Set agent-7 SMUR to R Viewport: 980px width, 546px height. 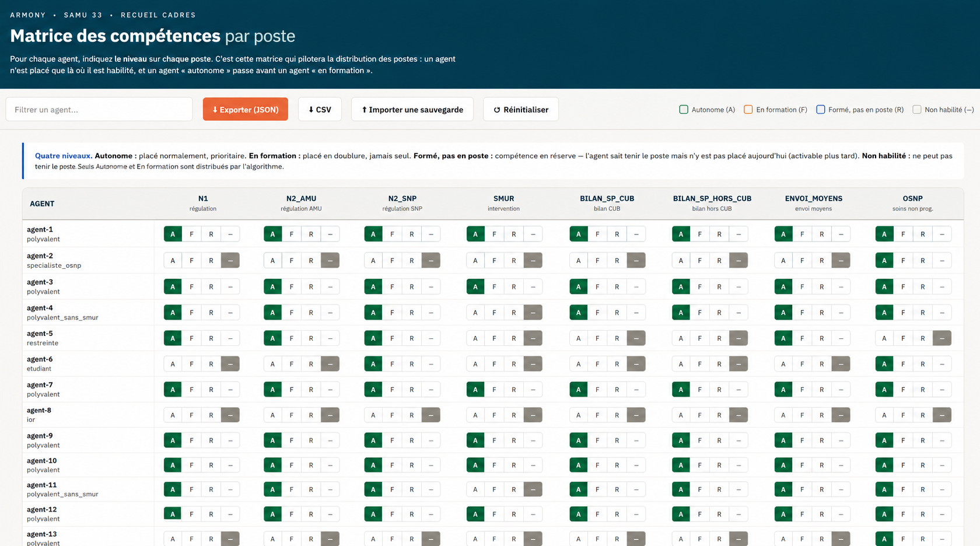coord(514,389)
